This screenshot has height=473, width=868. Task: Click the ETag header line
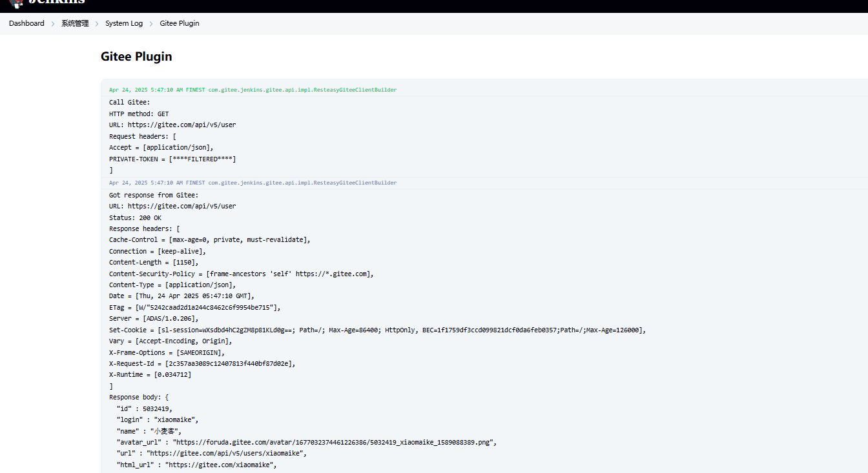coord(195,307)
